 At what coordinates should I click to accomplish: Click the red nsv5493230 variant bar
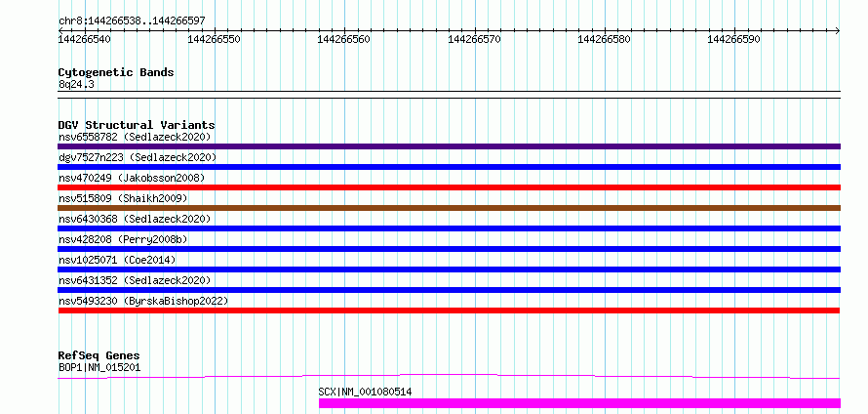[449, 310]
